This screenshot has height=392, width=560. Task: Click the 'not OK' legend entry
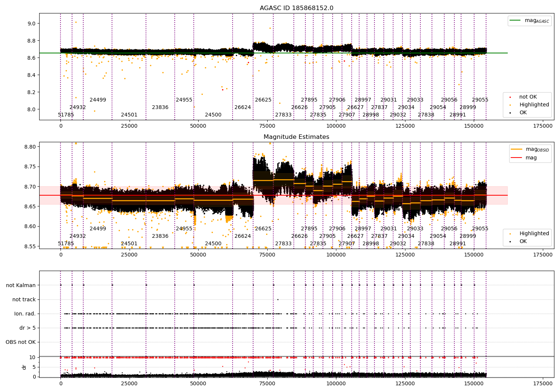pos(523,97)
